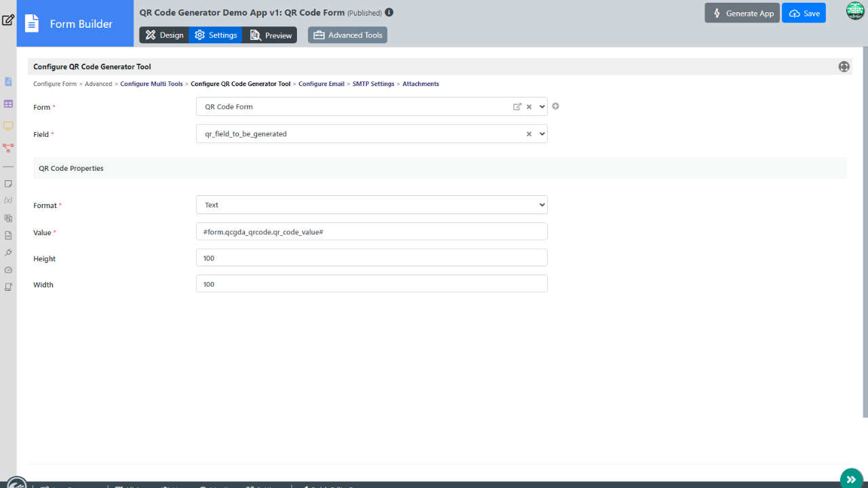The height and width of the screenshot is (488, 868).
Task: Clear the qr_field_to_be_generated Field selection
Action: [x=529, y=134]
